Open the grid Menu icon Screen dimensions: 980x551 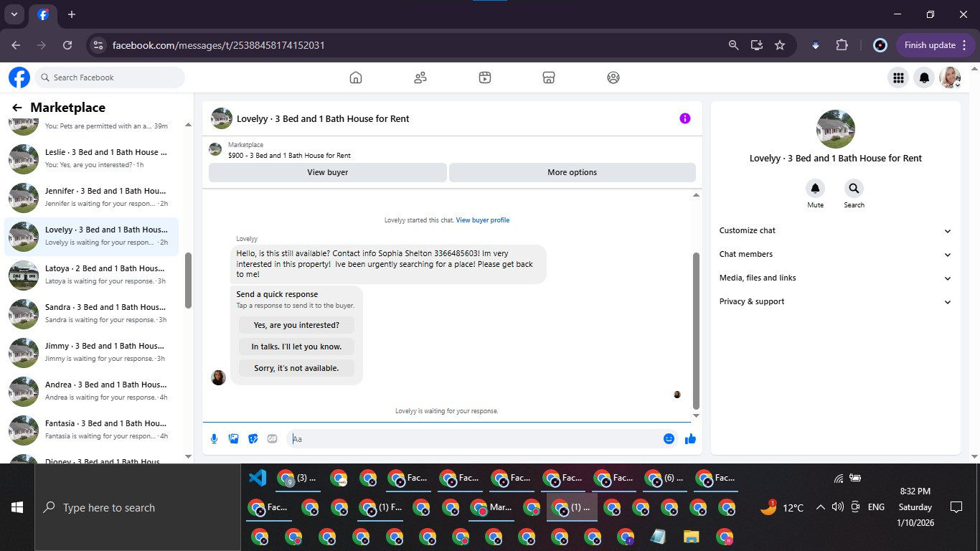[x=897, y=77]
